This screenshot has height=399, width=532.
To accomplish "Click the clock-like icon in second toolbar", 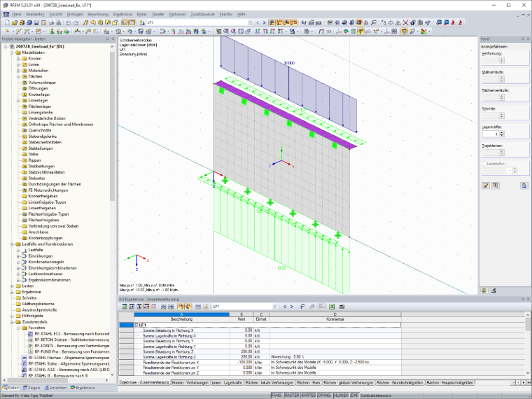I will click(38, 31).
